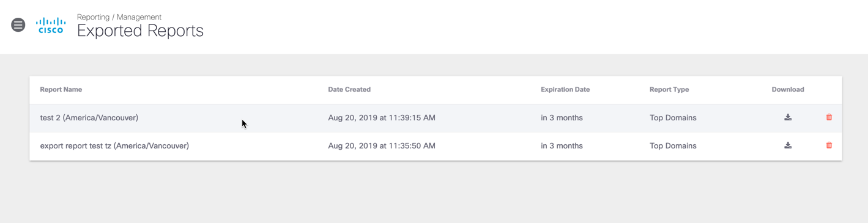
Task: Click the 11:35:50 AM creation date cell
Action: [x=382, y=146]
